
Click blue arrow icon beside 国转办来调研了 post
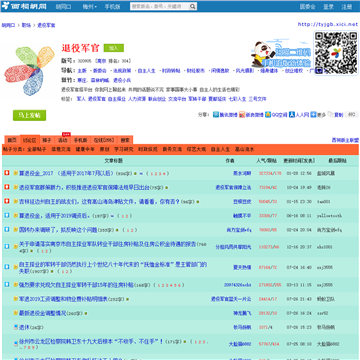tap(7, 230)
